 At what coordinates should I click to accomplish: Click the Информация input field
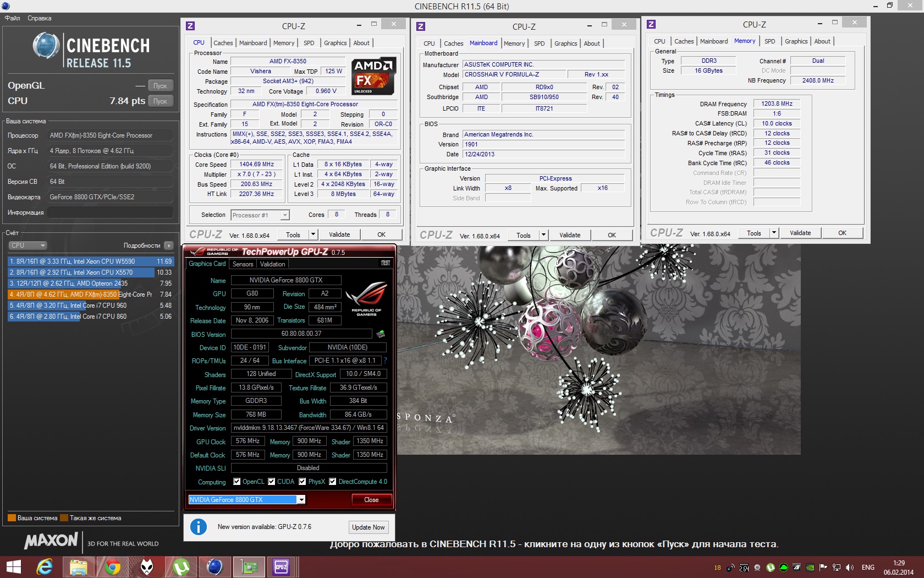[111, 212]
